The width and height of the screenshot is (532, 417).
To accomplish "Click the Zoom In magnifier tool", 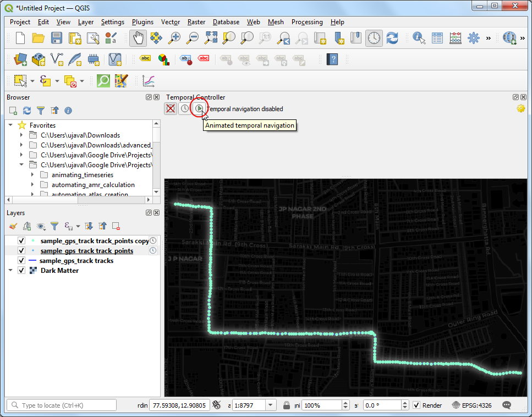I will click(x=174, y=38).
